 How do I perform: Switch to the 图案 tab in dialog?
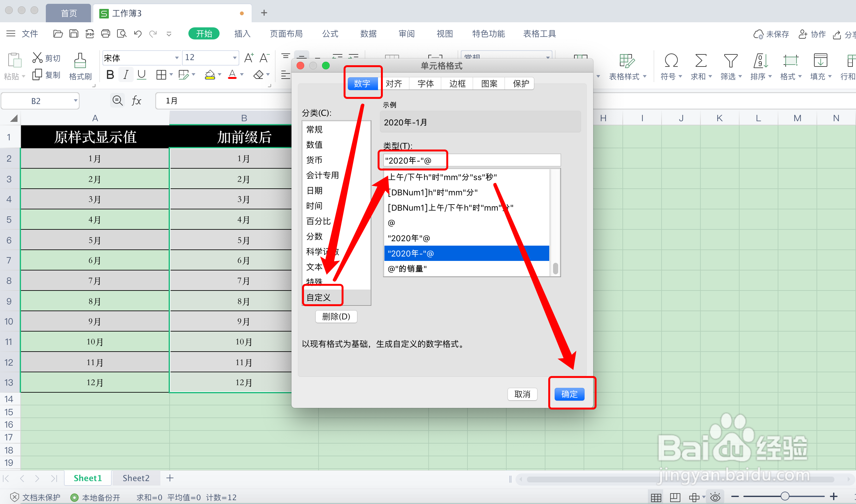pos(489,84)
